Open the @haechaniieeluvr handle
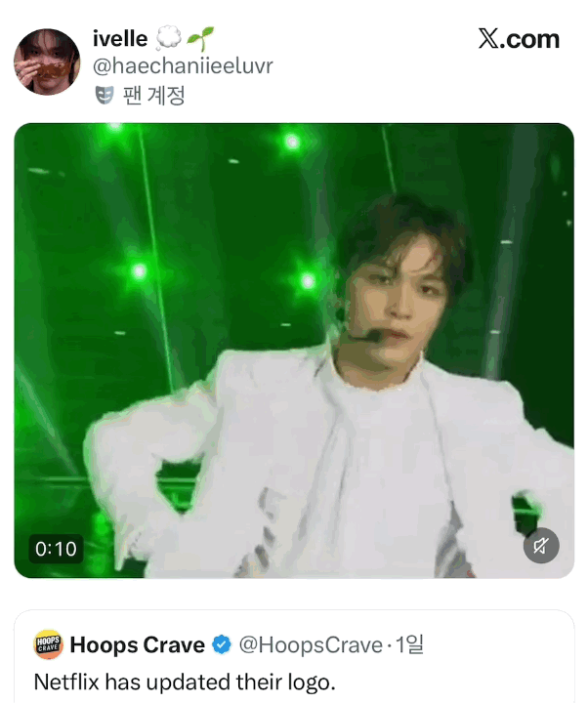The width and height of the screenshot is (588, 703). point(183,66)
